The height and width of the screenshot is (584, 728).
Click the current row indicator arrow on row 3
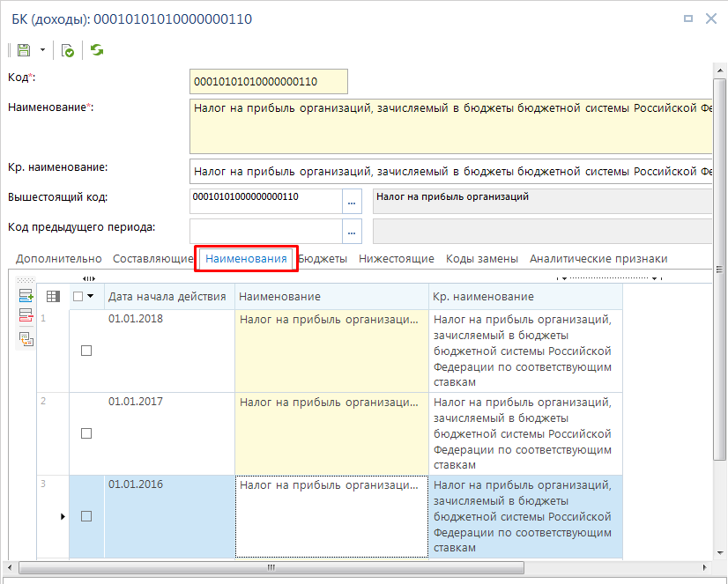[x=63, y=516]
